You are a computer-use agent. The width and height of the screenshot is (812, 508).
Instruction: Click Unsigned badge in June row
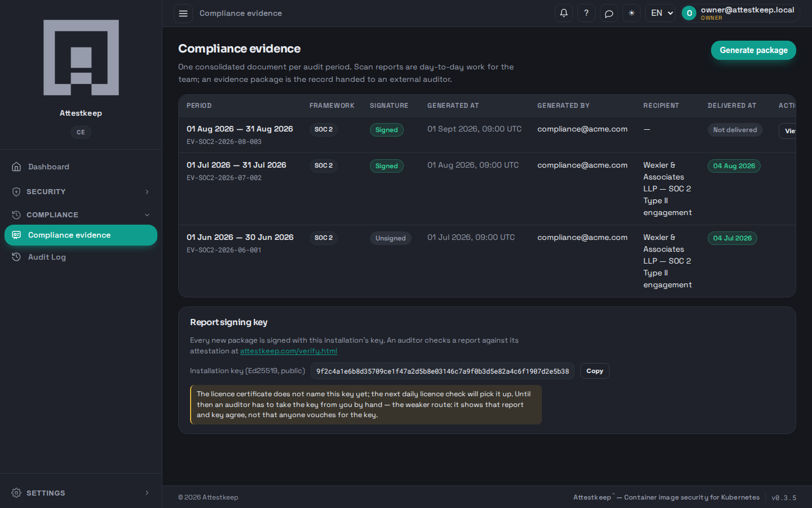pos(391,238)
